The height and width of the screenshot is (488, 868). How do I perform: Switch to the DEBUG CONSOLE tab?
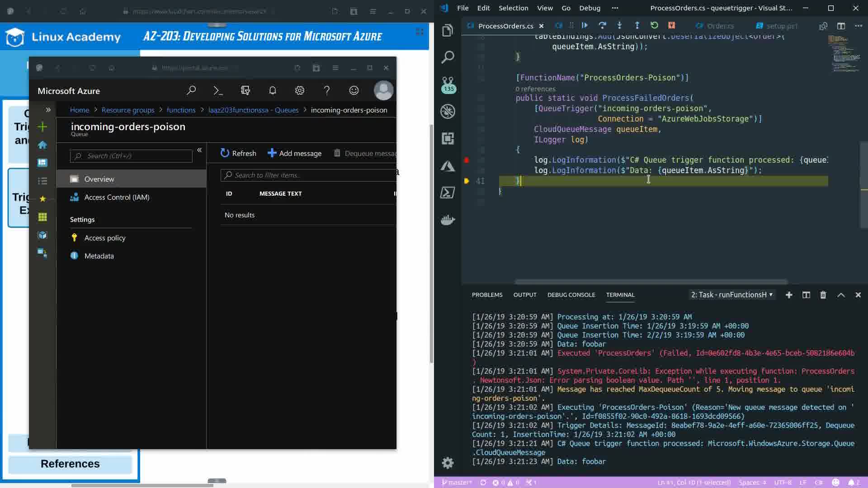point(571,295)
